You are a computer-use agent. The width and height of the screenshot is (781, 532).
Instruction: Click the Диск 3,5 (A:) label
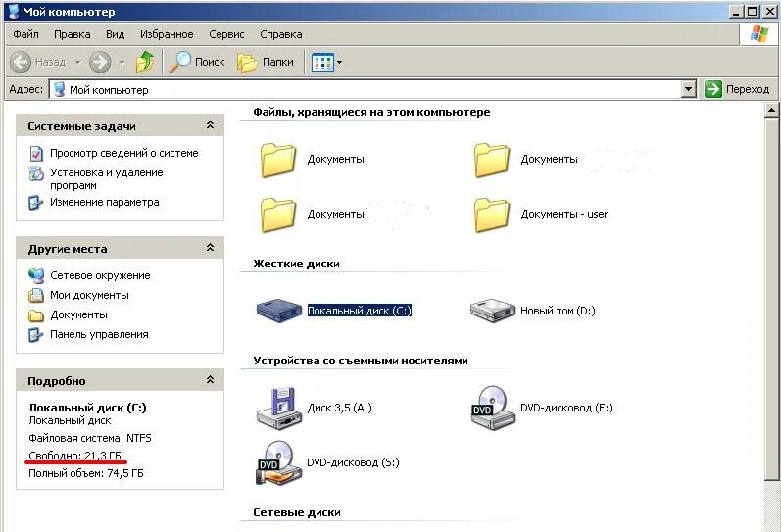pos(340,408)
